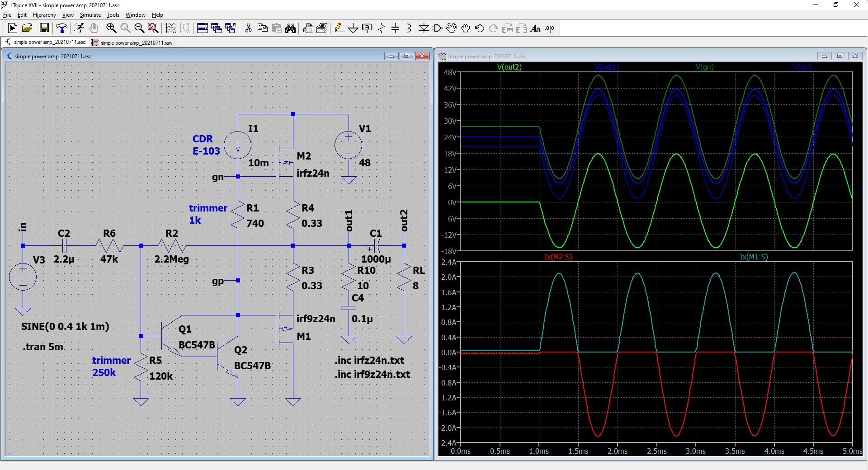868x470 pixels.
Task: Minimize the waveform .raw child window
Action: click(824, 56)
